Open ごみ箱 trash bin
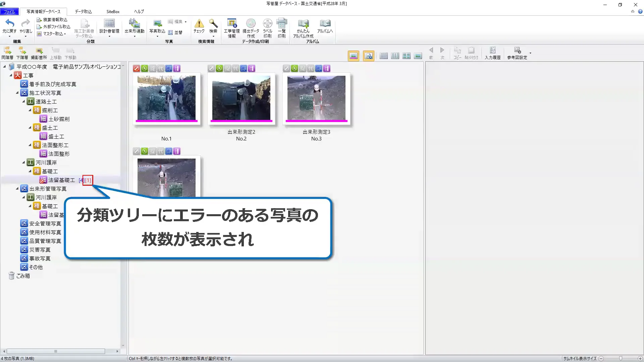Viewport: 644px width, 362px height. [19, 276]
